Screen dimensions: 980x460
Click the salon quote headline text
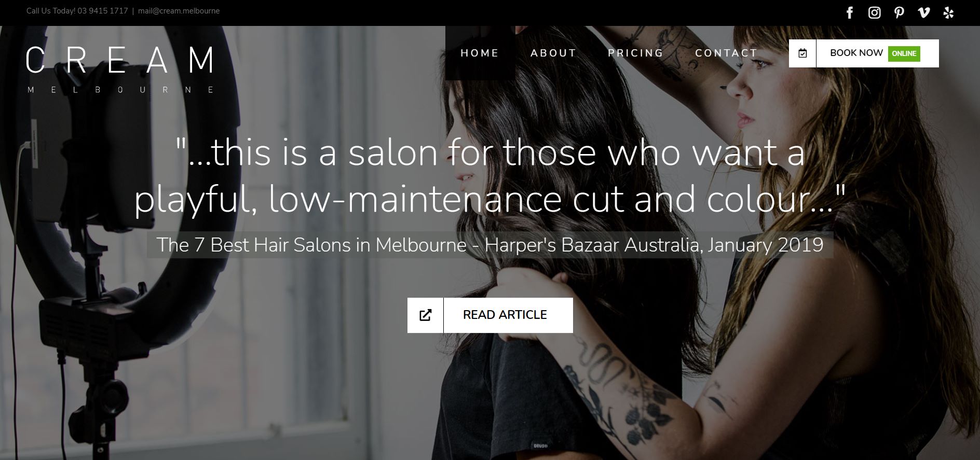(x=490, y=176)
